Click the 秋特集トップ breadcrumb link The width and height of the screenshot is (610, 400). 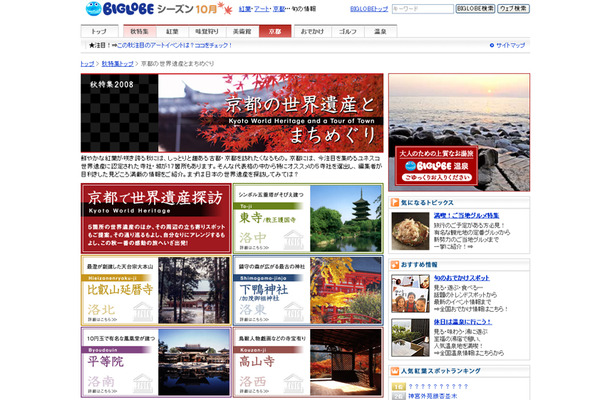point(118,64)
